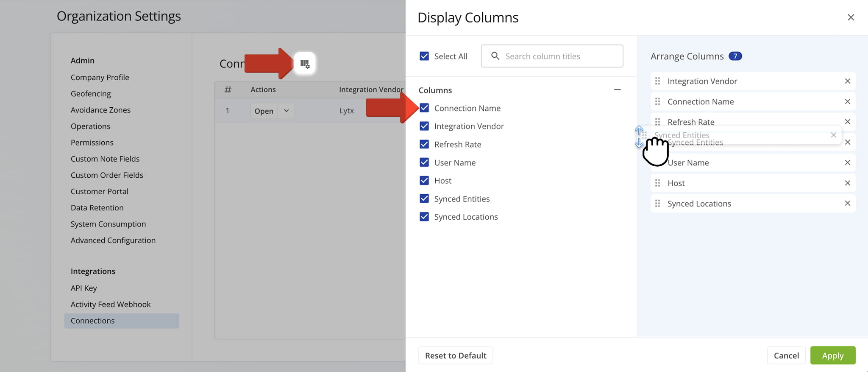Screen dimensions: 868x372
Task: Go to API Key settings
Action: (84, 288)
